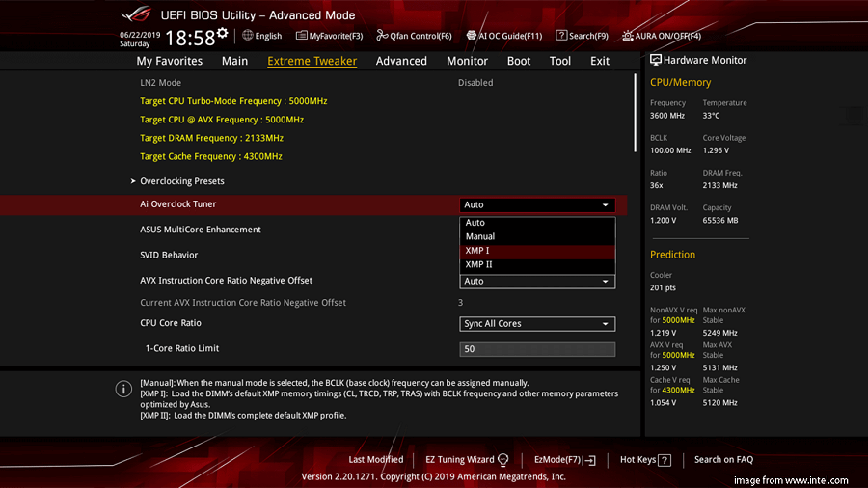Click Cooler 201 pts value
This screenshot has width=868, height=488.
(x=663, y=287)
